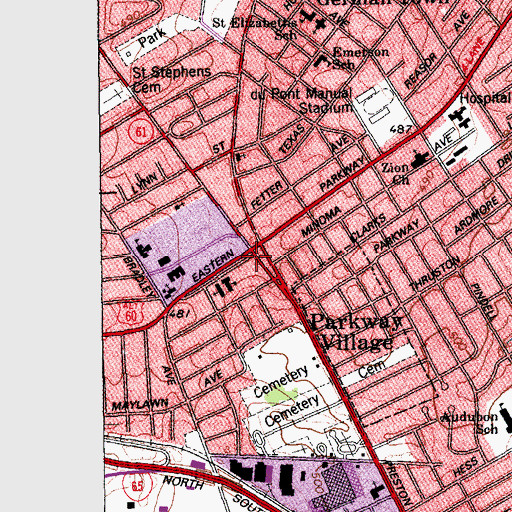The height and width of the screenshot is (512, 512).
Task: Click the "MINOMA" street name
Action: [x=321, y=221]
